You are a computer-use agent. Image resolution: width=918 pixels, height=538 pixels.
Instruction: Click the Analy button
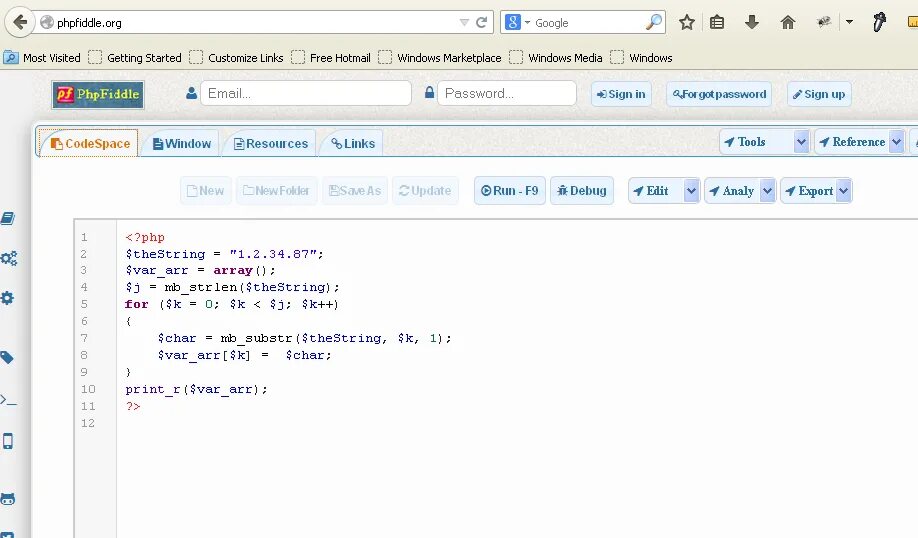[732, 191]
